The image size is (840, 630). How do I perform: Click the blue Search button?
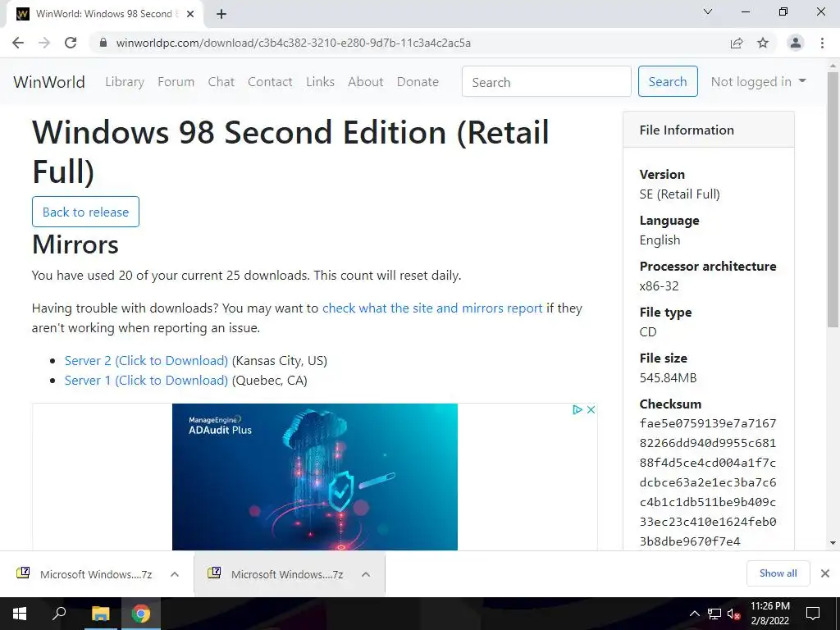pyautogui.click(x=668, y=81)
